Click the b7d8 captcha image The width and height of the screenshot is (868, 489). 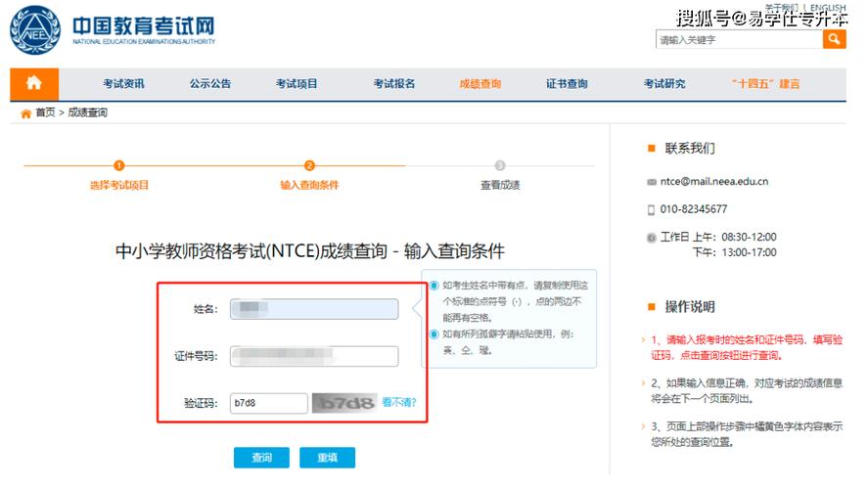pyautogui.click(x=344, y=403)
